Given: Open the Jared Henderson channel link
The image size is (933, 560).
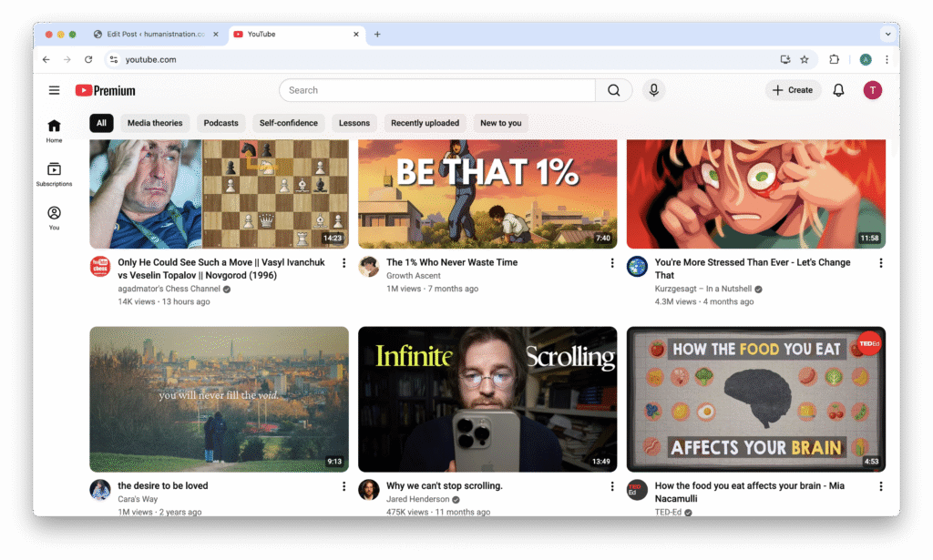Looking at the screenshot, I should tap(418, 499).
